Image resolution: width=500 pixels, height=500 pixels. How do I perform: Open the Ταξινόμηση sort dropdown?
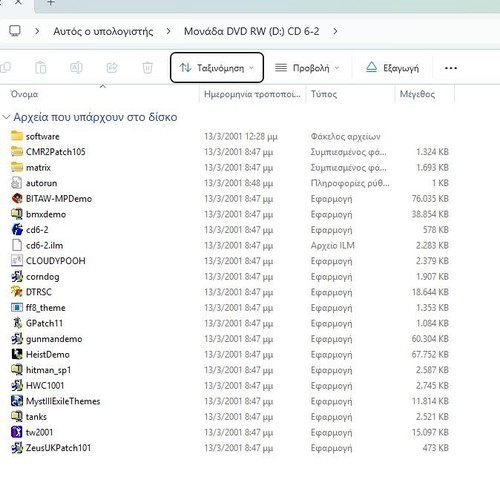coord(217,68)
